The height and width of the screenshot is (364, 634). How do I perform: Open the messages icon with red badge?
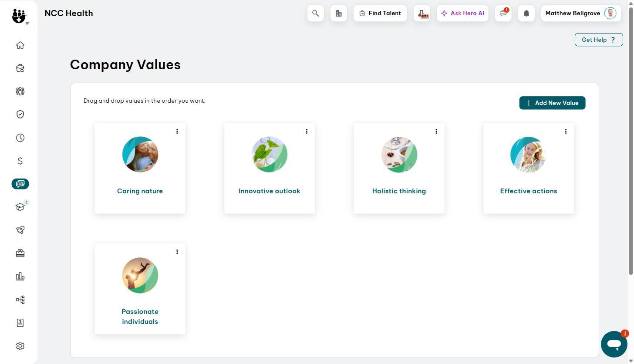pyautogui.click(x=503, y=13)
